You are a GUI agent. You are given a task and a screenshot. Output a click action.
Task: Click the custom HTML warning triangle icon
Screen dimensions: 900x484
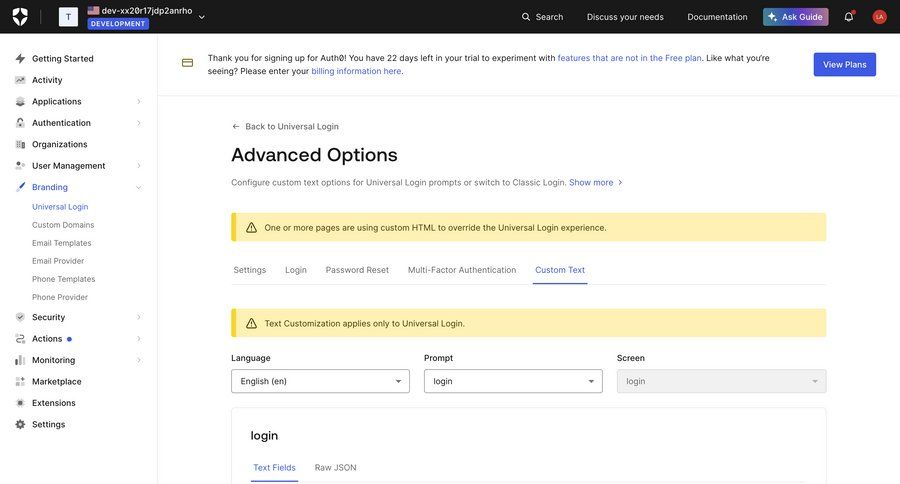[x=251, y=227]
